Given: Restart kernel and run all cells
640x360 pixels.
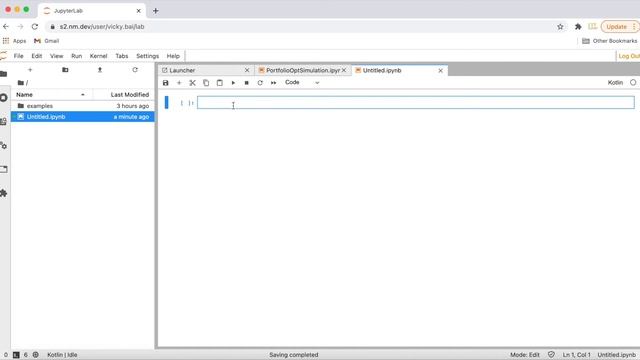Looking at the screenshot, I should 273,83.
